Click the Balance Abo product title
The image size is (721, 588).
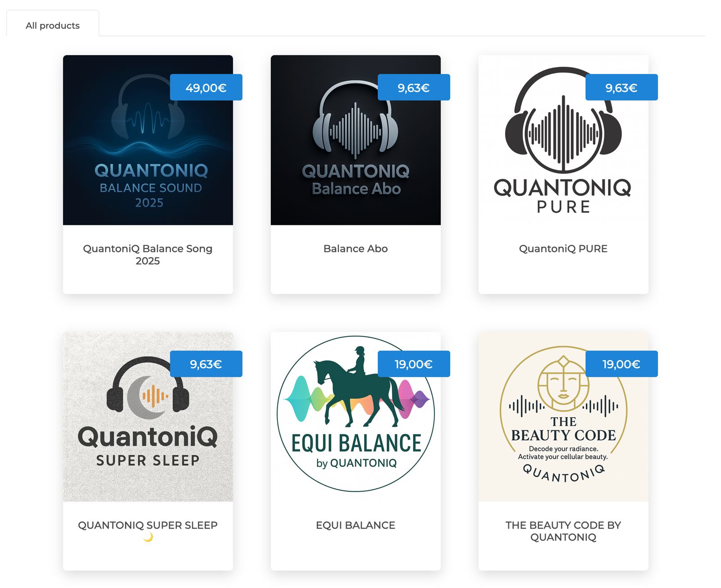(x=355, y=249)
